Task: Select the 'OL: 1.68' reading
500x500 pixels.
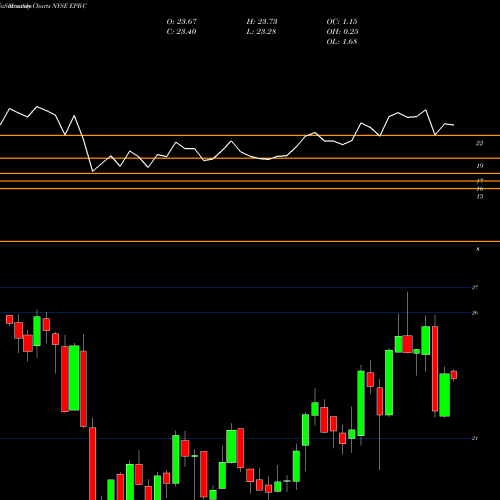Action: pyautogui.click(x=342, y=42)
